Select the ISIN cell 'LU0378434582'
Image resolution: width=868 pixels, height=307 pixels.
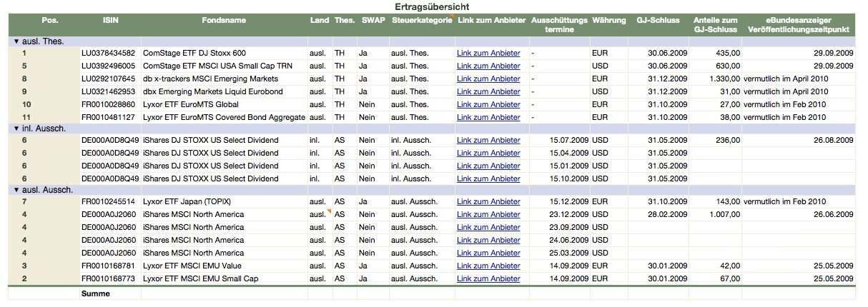point(108,53)
